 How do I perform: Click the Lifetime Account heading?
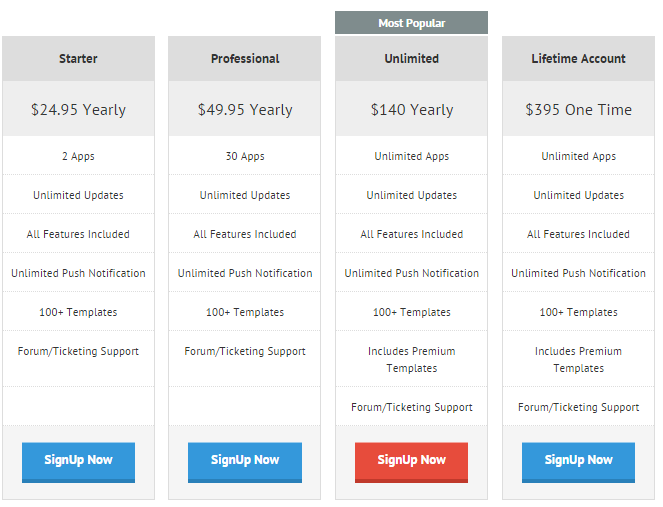(578, 59)
